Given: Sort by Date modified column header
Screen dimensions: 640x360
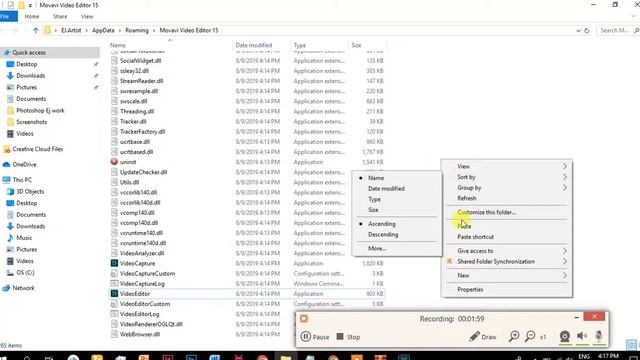Looking at the screenshot, I should [253, 45].
